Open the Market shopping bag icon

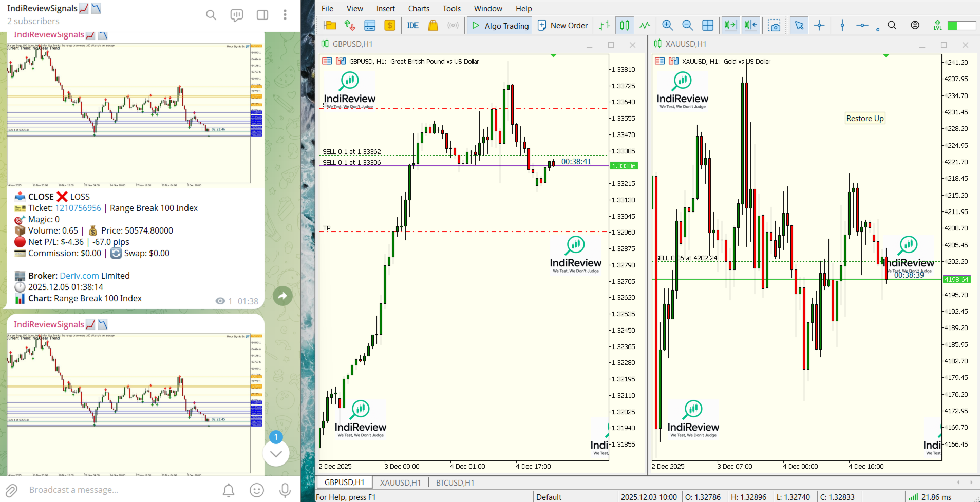click(433, 25)
